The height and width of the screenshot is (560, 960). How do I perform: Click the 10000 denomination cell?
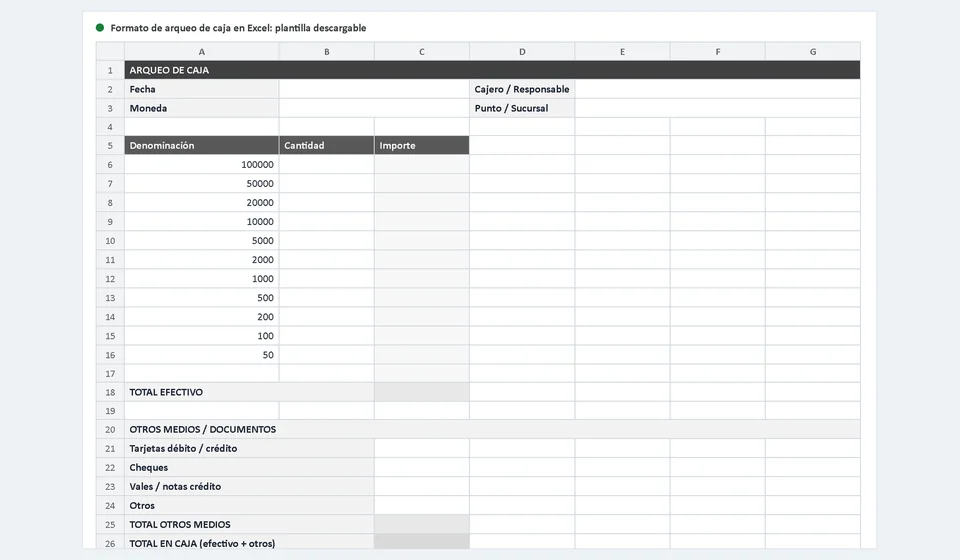pyautogui.click(x=201, y=222)
